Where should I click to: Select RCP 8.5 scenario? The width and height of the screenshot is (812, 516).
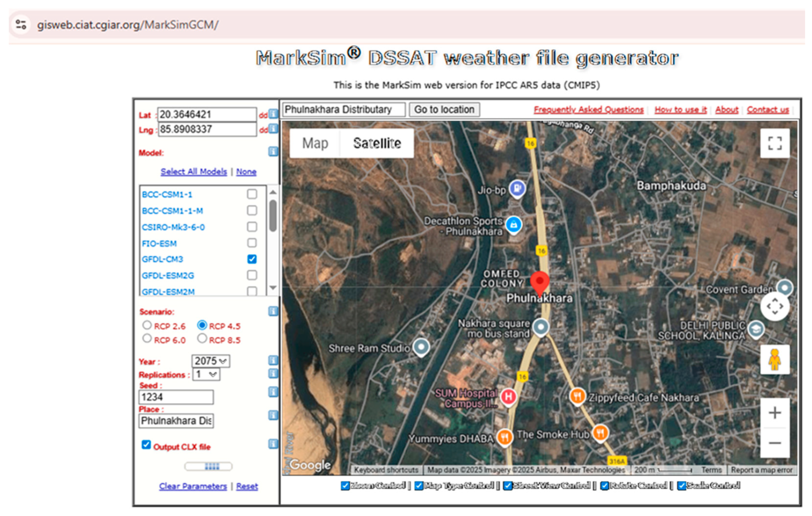point(202,338)
